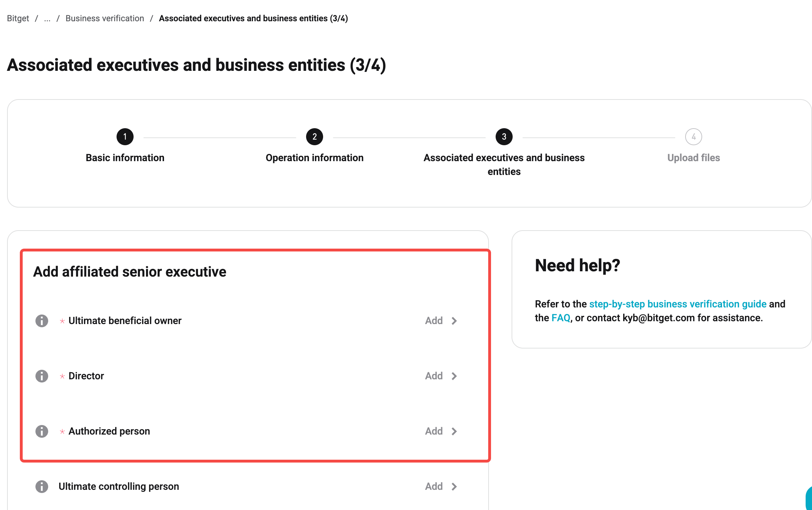
Task: Expand collapsed breadcrumb ellipsis
Action: pos(47,18)
